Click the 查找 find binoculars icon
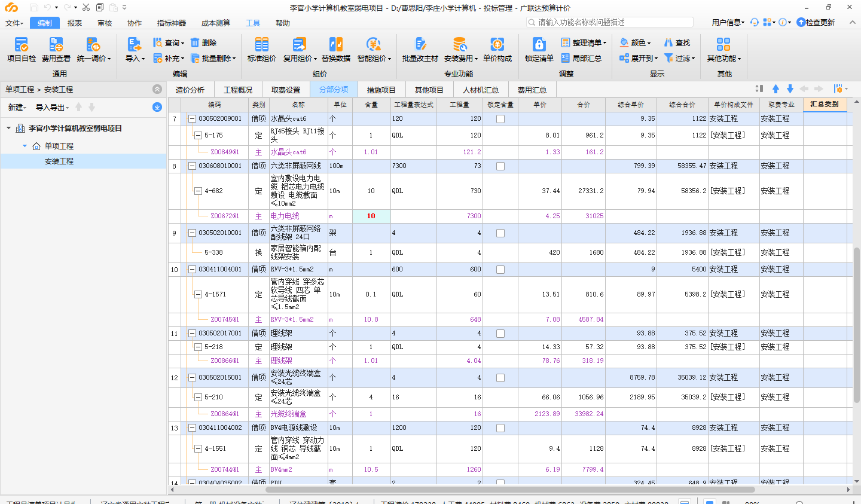Image resolution: width=861 pixels, height=504 pixels. 668,42
